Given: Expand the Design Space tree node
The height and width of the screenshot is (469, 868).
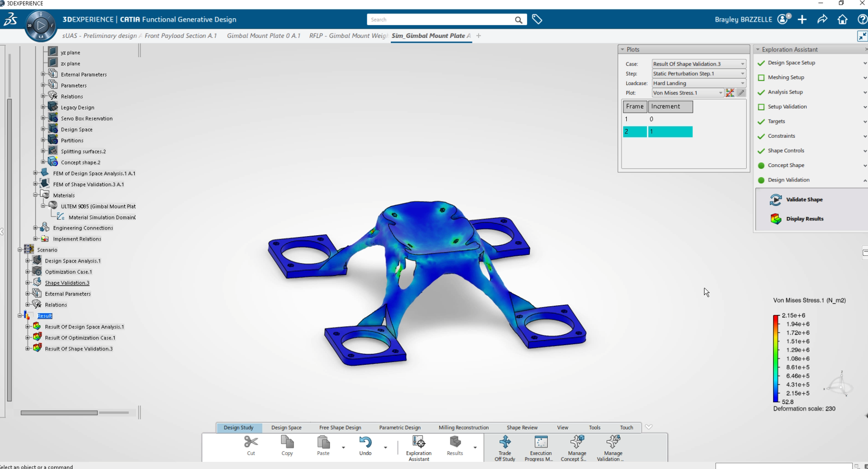Looking at the screenshot, I should click(x=43, y=130).
